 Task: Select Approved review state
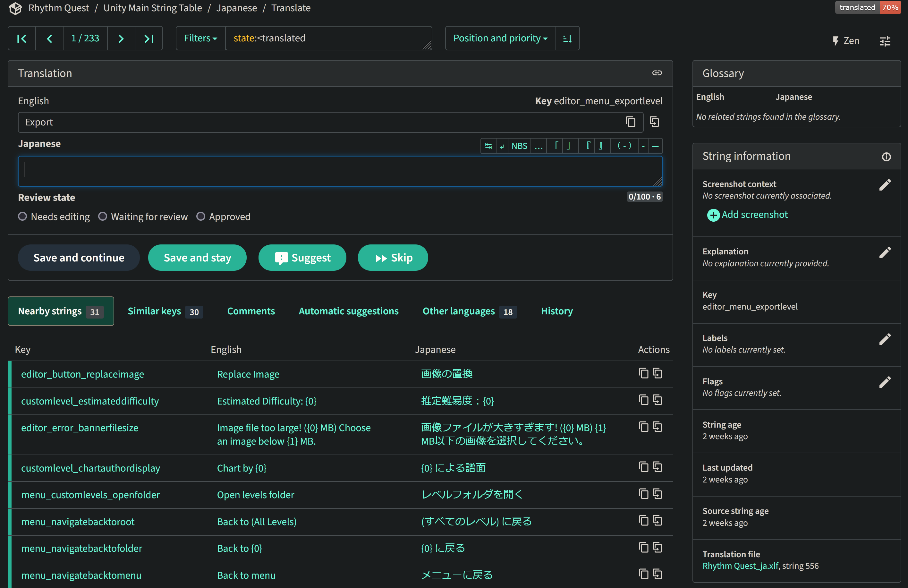coord(201,216)
